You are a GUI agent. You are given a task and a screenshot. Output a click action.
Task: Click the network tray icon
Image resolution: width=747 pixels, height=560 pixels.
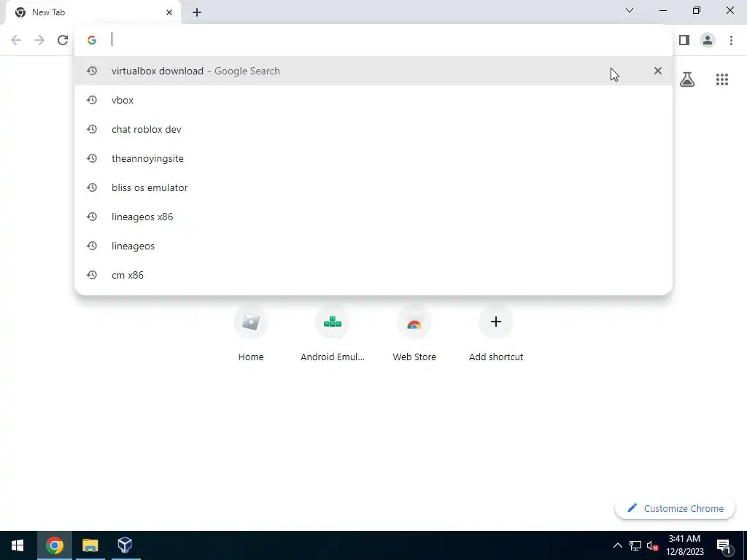coord(635,545)
